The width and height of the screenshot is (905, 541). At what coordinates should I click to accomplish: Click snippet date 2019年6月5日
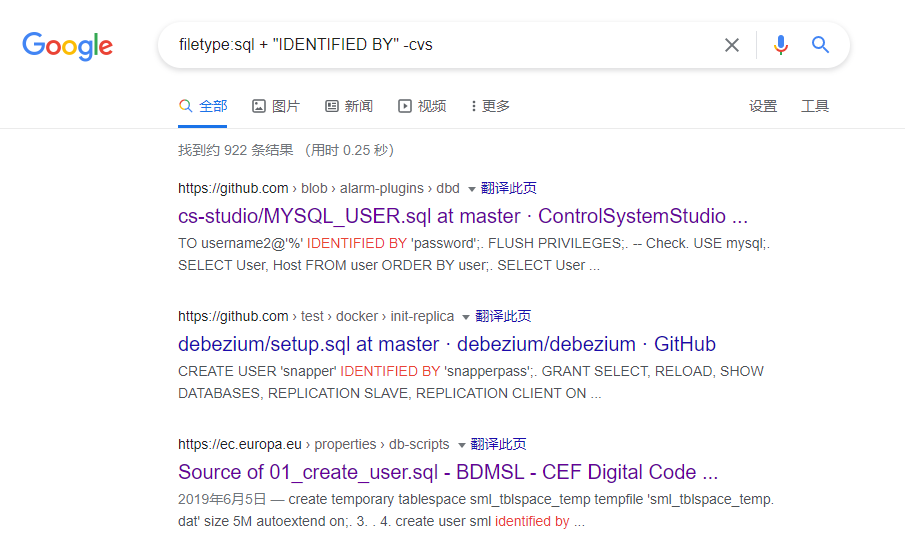(x=222, y=499)
